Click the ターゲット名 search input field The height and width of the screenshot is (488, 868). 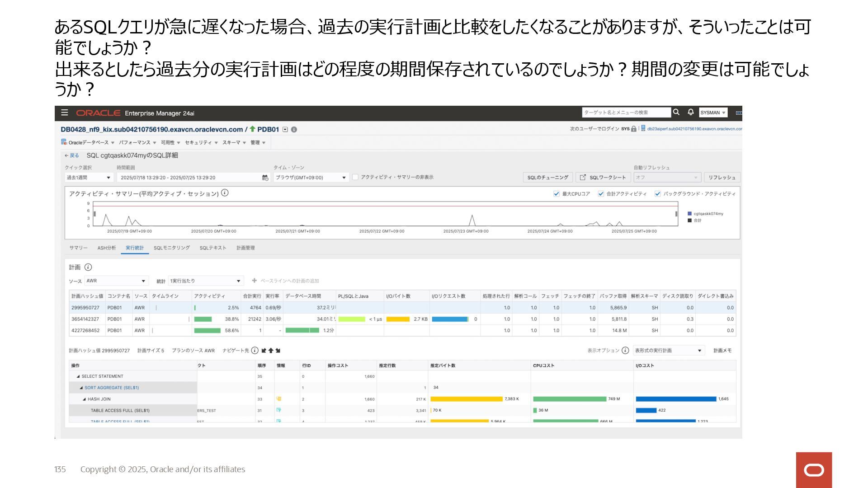pyautogui.click(x=626, y=113)
